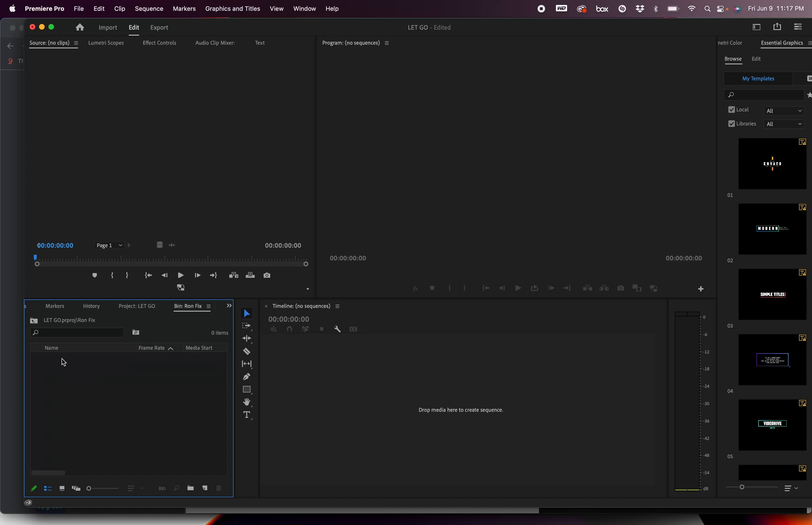Switch to Effect Controls tab
The height and width of the screenshot is (525, 812).
(x=160, y=43)
